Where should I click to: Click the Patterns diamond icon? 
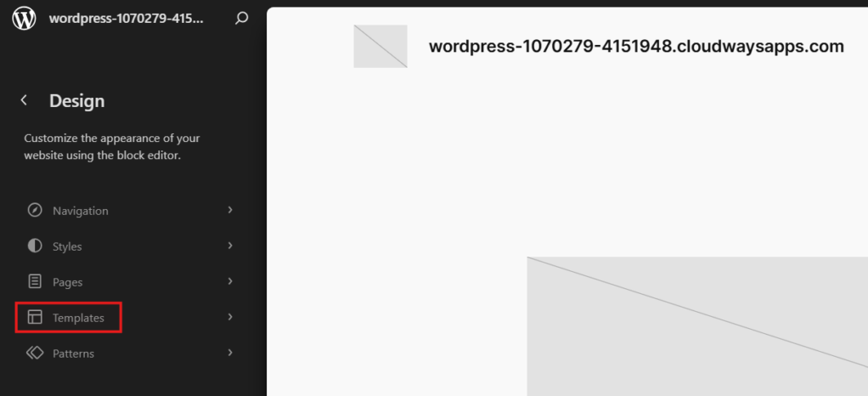[35, 353]
